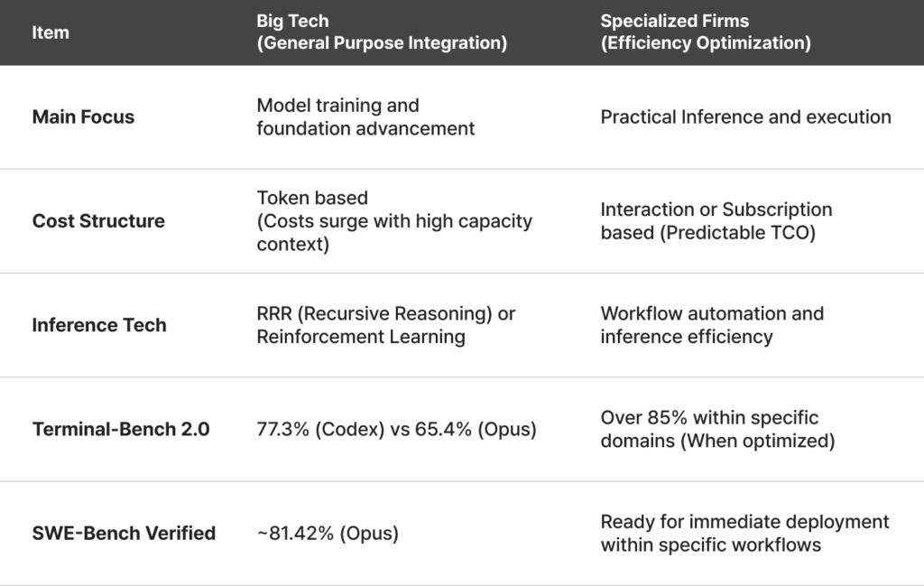Click "Practical Inference and execution" cell
Image resolution: width=924 pixels, height=586 pixels.
pos(745,117)
